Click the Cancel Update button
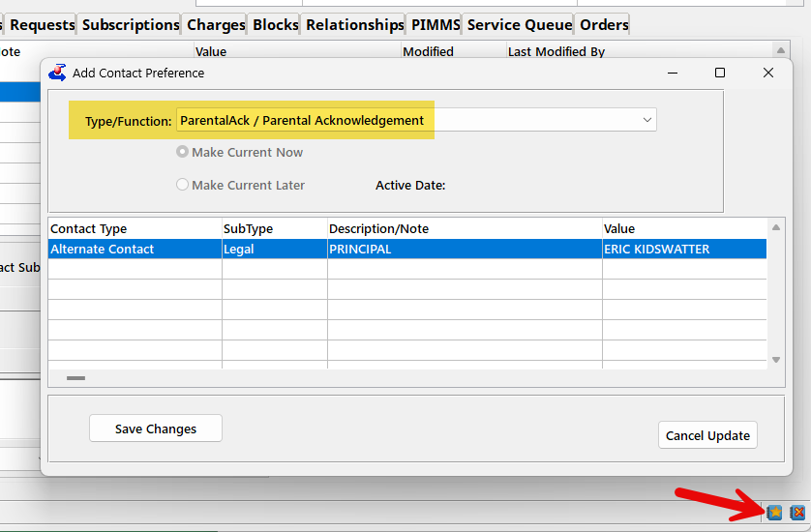The width and height of the screenshot is (811, 532). pos(707,435)
